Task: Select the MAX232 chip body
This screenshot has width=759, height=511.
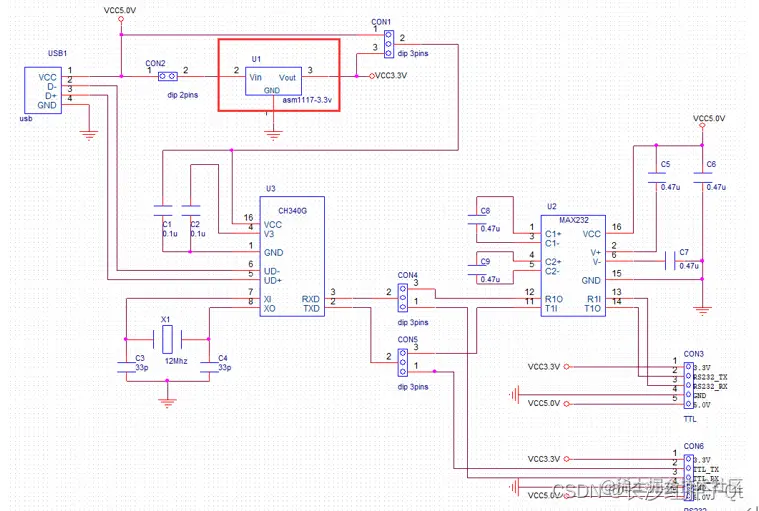Action: (573, 266)
